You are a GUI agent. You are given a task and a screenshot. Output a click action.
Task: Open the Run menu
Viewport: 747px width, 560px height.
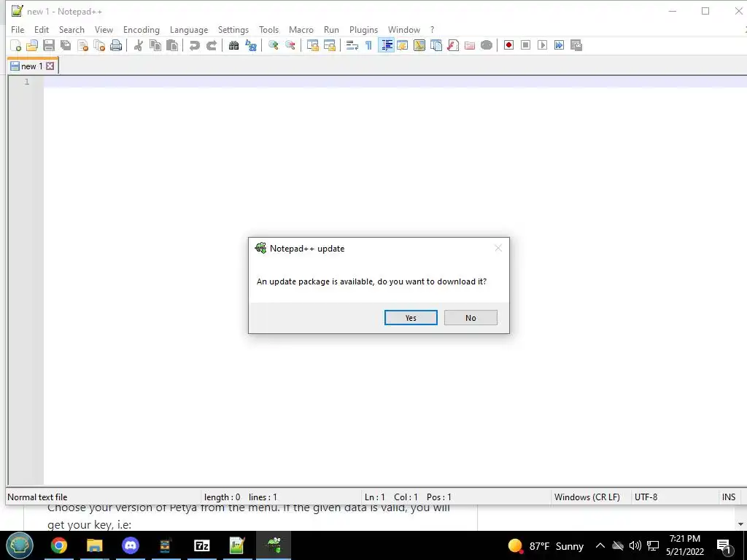coord(332,29)
